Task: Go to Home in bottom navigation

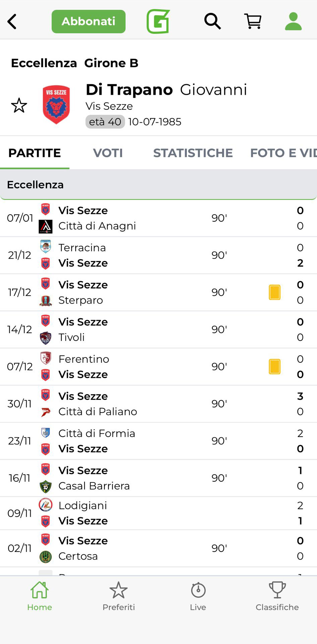Action: click(40, 596)
